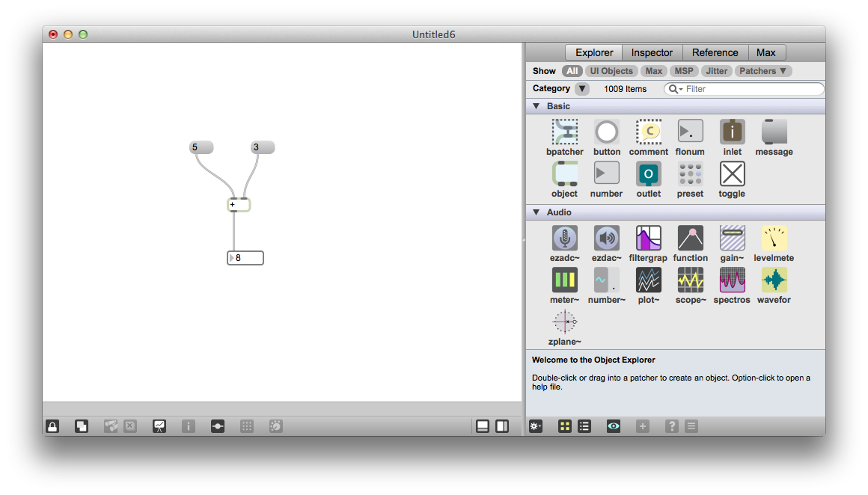Viewport: 868px width, 495px height.
Task: Select the preset object icon
Action: tap(691, 173)
